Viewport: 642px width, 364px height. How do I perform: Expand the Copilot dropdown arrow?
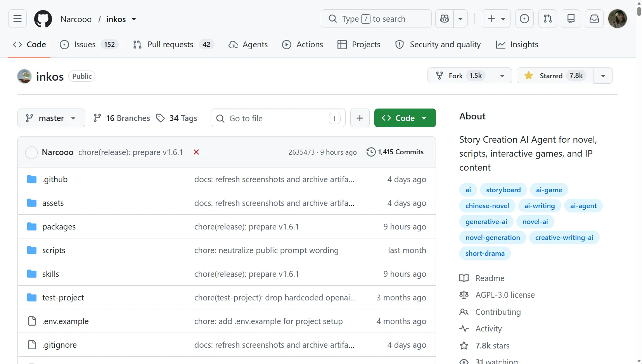[x=460, y=19]
